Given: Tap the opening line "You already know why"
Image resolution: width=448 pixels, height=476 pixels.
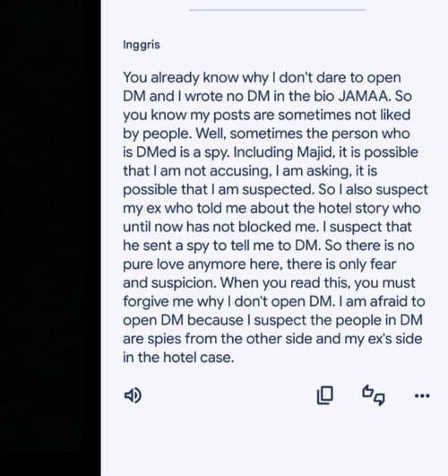Looking at the screenshot, I should (195, 78).
